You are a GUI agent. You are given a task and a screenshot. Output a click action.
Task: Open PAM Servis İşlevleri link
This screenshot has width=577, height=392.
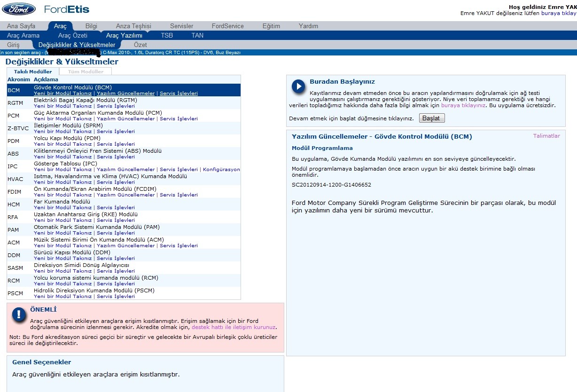point(116,233)
